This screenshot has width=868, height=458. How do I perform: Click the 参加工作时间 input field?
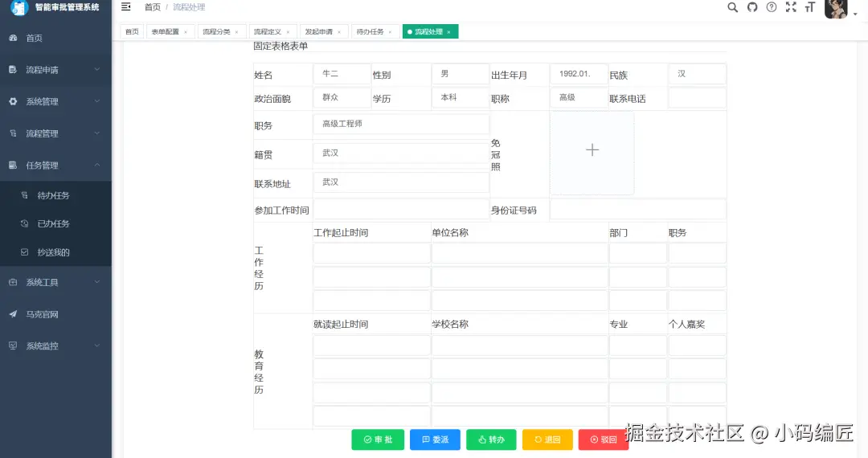pyautogui.click(x=401, y=210)
